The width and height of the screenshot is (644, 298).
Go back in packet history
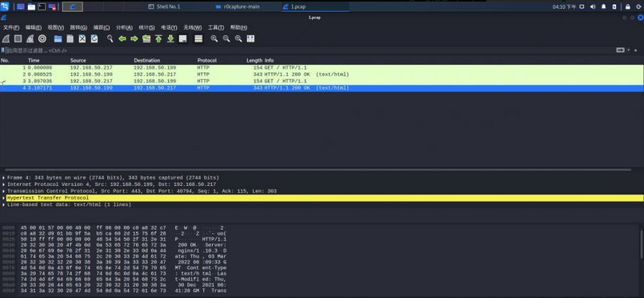[122, 38]
